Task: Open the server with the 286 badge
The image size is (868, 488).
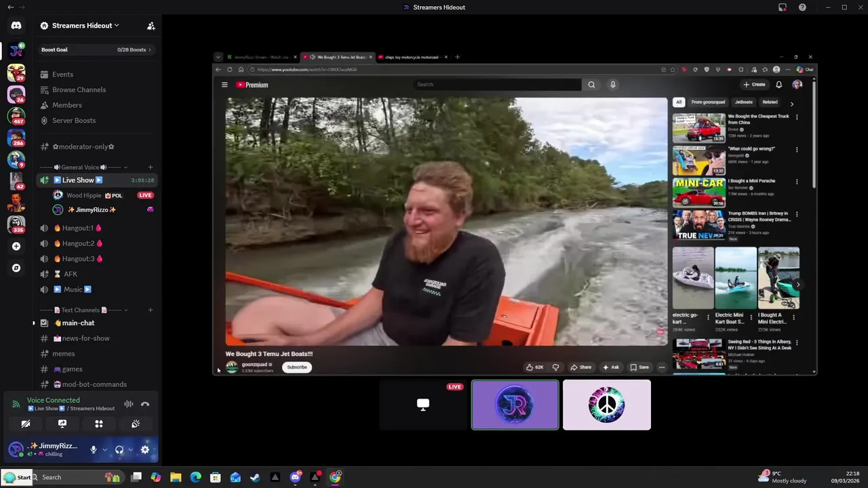Action: (x=16, y=138)
